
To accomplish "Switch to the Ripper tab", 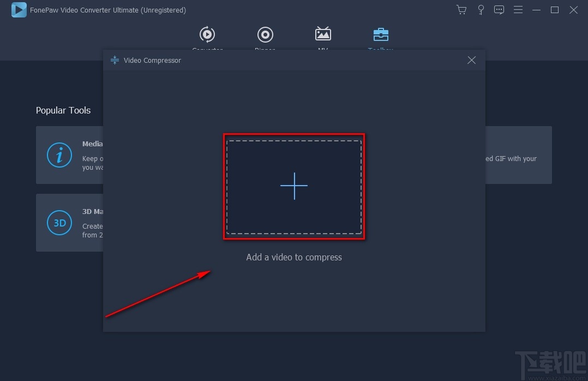I will click(x=265, y=34).
